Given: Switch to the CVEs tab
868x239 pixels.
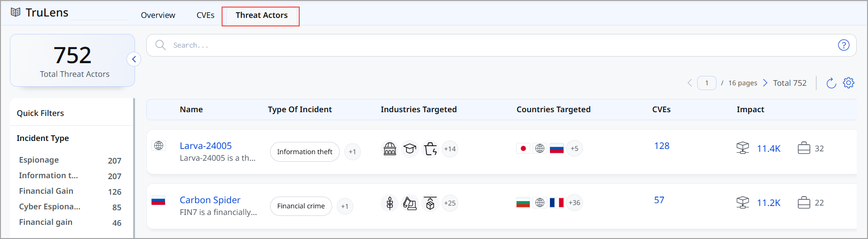Looking at the screenshot, I should click(x=206, y=15).
